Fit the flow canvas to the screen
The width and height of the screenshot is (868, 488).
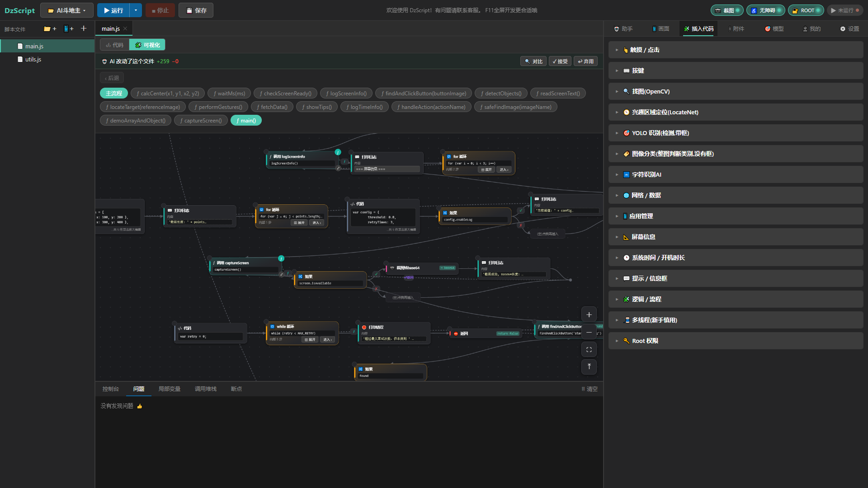pos(589,349)
